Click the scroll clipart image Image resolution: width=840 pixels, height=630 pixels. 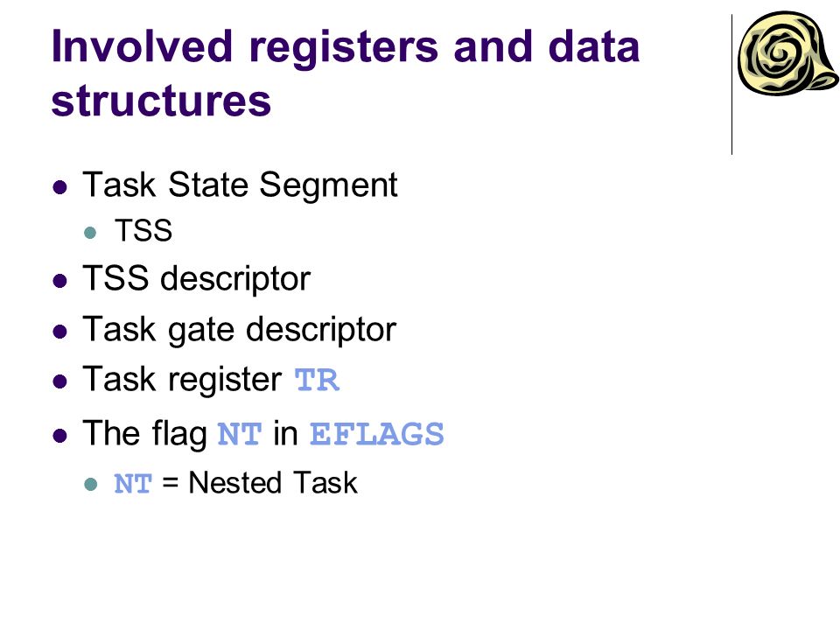787,53
